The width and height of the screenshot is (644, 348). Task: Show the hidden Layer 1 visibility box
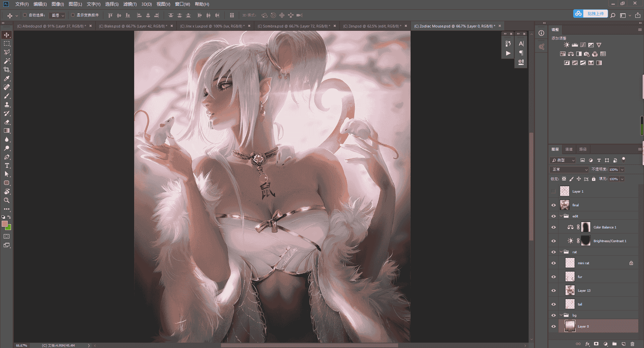[x=553, y=191]
